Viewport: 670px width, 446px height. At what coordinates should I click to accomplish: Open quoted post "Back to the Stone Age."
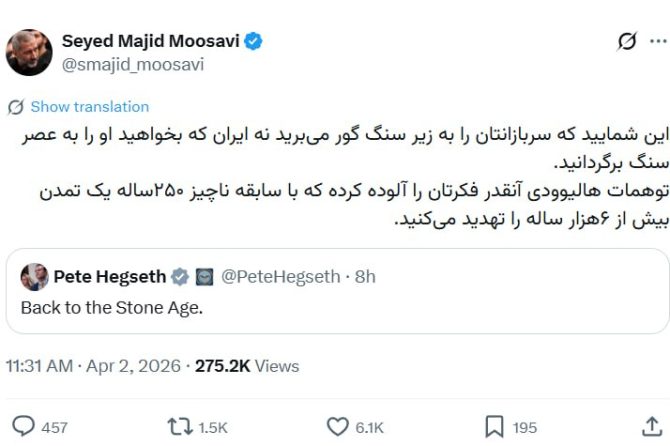(x=112, y=308)
